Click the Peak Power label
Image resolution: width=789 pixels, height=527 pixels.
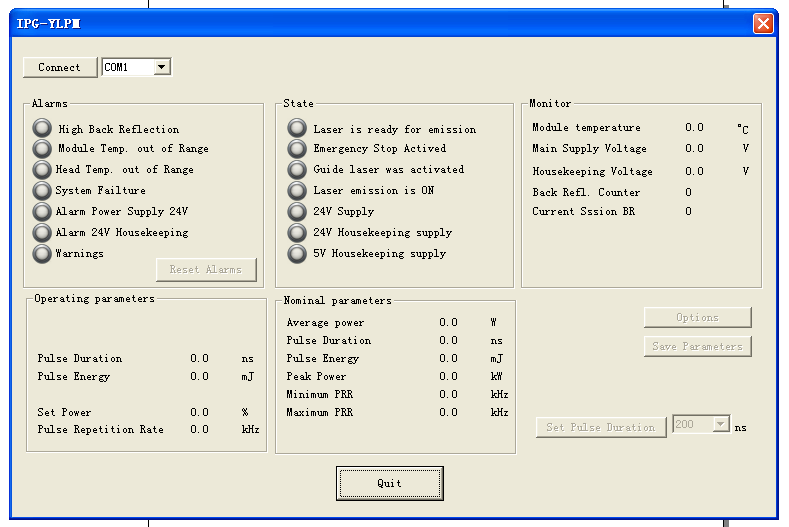(x=316, y=377)
